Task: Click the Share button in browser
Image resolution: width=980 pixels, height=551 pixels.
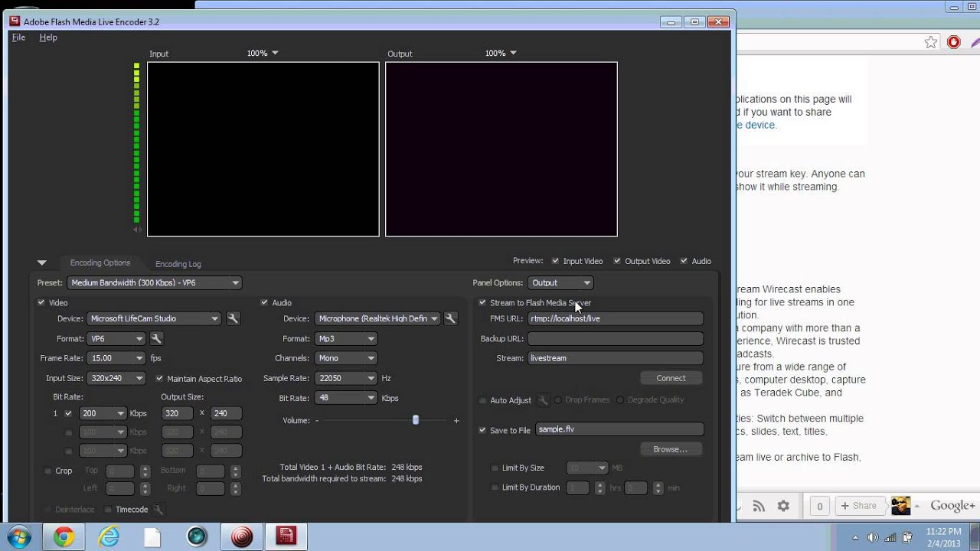Action: click(x=858, y=506)
